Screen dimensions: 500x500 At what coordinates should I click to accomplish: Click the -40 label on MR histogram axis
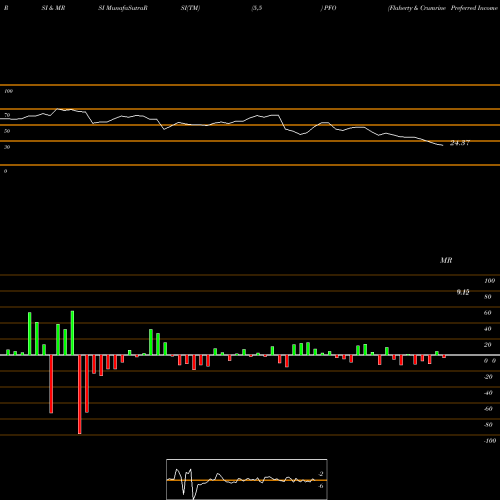(488, 393)
